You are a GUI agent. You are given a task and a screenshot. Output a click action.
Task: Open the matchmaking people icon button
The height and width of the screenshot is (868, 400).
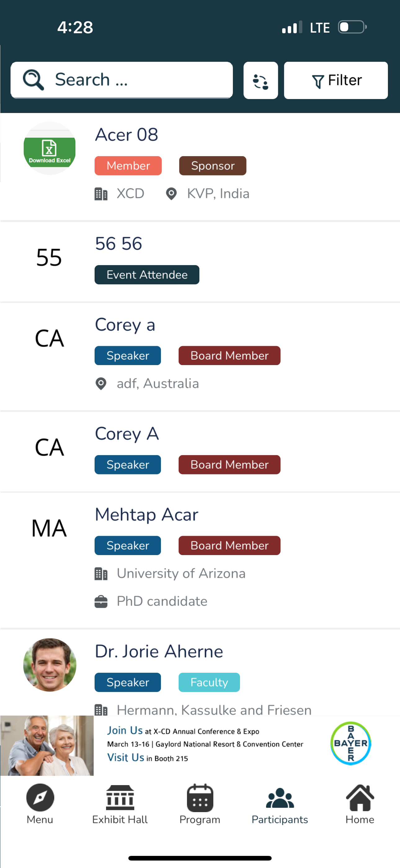(x=260, y=80)
